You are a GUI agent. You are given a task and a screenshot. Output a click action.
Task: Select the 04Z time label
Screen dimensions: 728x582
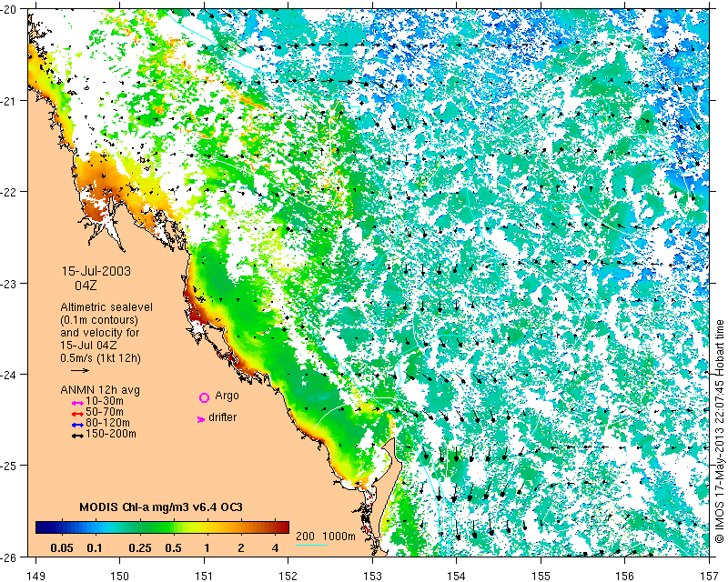tap(86, 285)
